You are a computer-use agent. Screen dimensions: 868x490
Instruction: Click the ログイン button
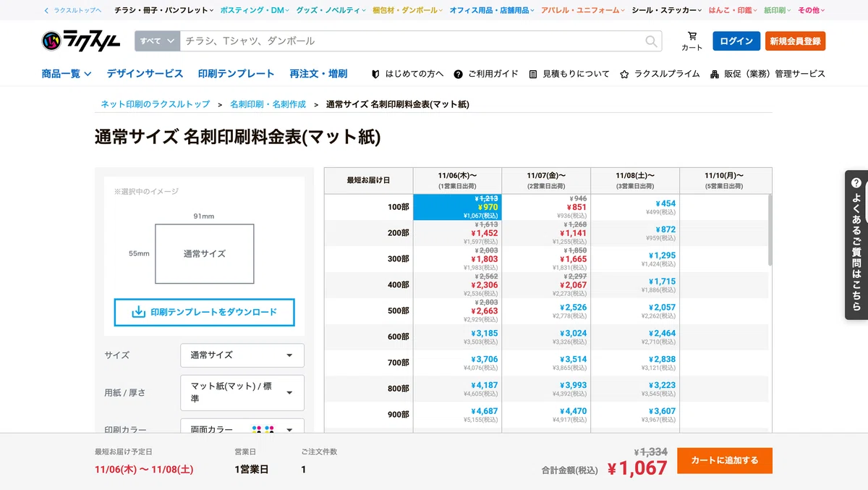736,41
